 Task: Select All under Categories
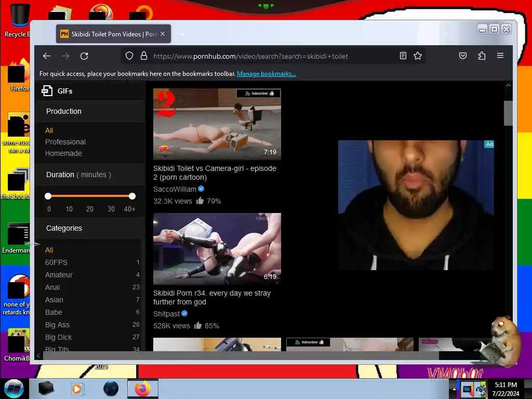(49, 250)
